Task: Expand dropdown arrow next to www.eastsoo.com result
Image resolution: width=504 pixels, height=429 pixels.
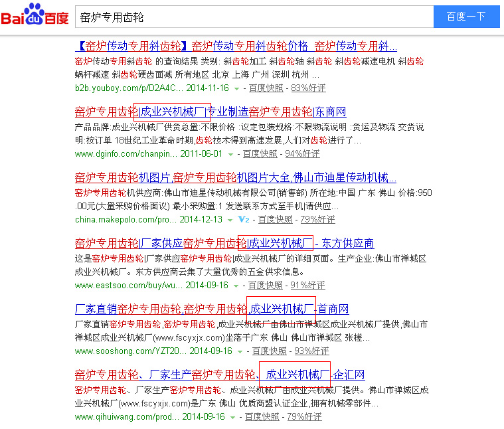Action: (x=236, y=286)
